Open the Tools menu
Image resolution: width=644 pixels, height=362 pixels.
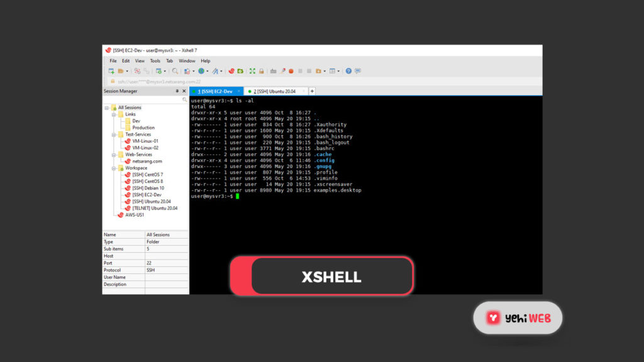click(155, 61)
